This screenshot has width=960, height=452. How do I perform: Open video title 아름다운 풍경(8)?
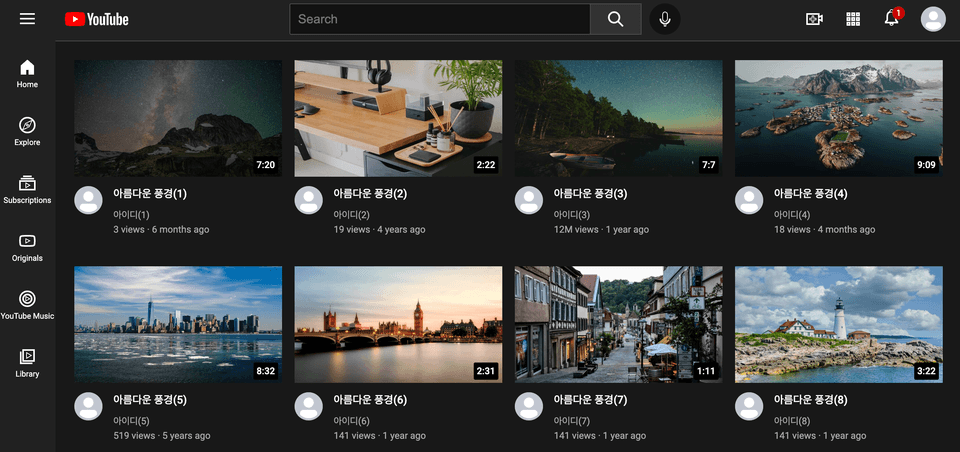pyautogui.click(x=811, y=400)
